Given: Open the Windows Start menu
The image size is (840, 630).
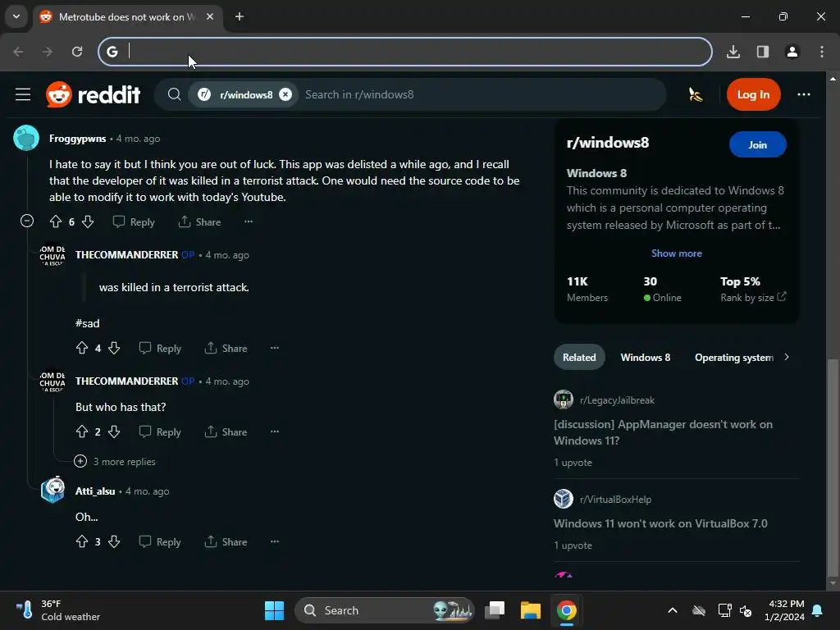Looking at the screenshot, I should coord(274,610).
